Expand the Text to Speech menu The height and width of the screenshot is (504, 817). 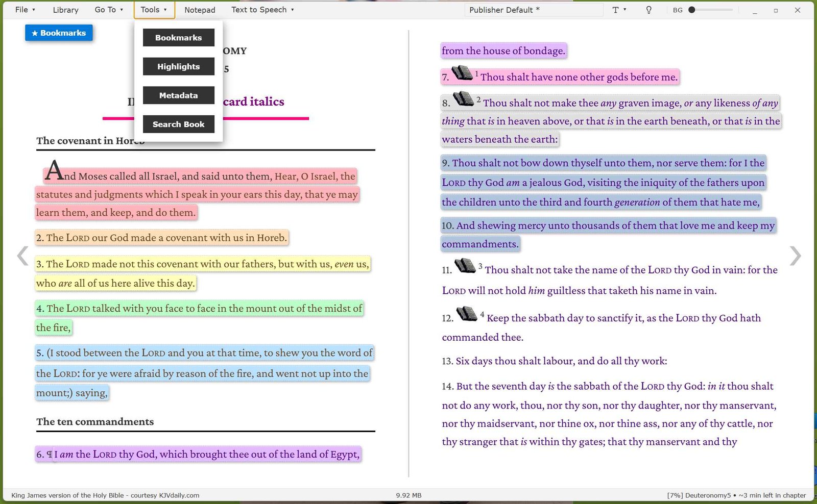(262, 10)
